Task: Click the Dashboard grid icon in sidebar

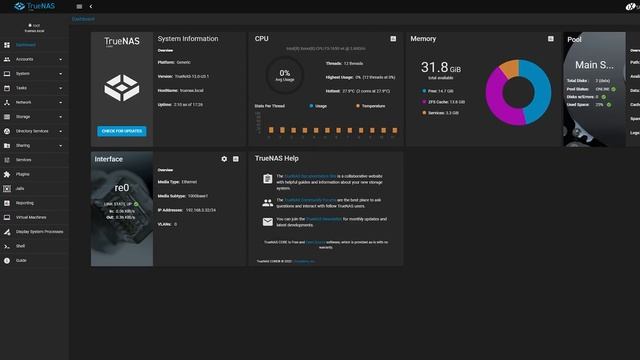Action: click(7, 45)
